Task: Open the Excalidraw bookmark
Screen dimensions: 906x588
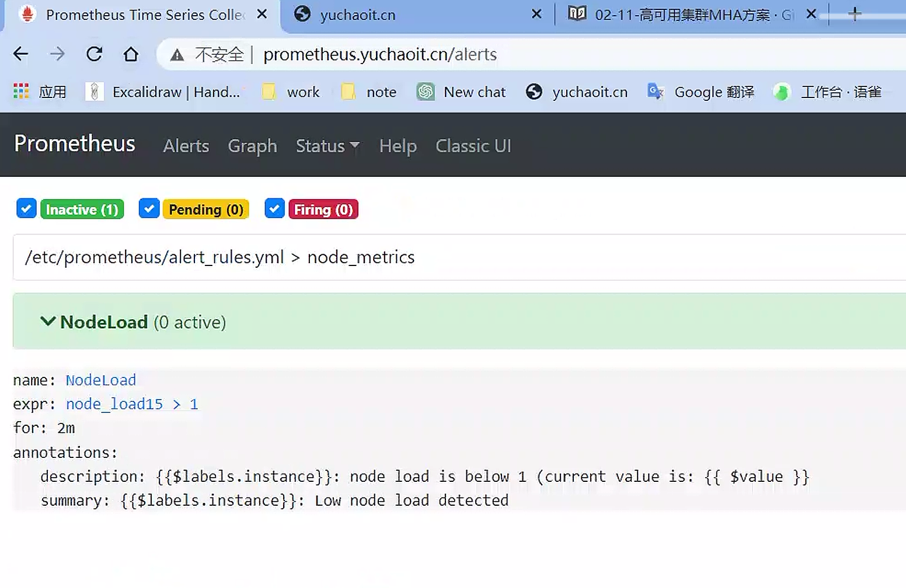Action: (x=163, y=92)
